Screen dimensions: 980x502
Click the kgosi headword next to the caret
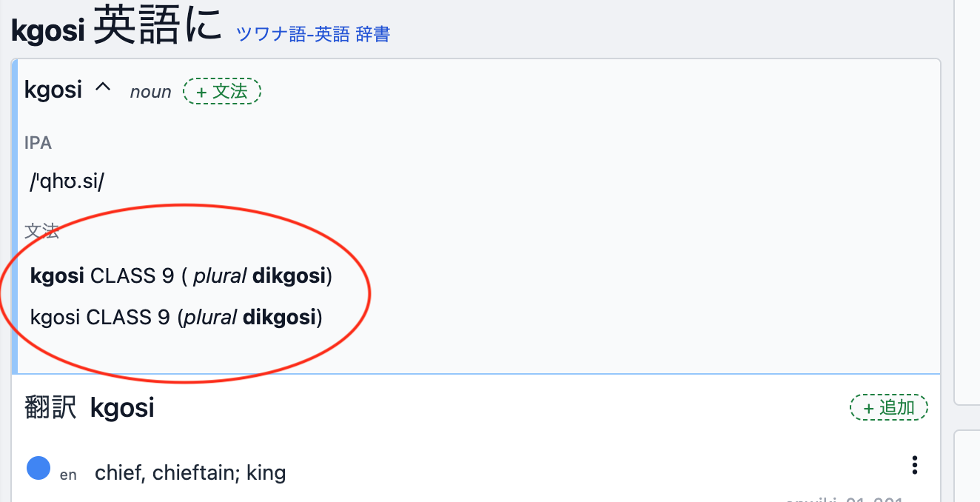[53, 90]
